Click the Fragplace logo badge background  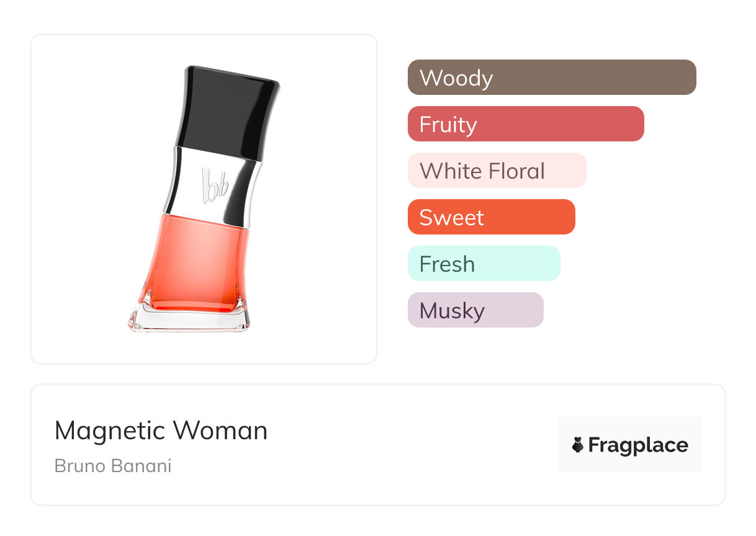(630, 445)
